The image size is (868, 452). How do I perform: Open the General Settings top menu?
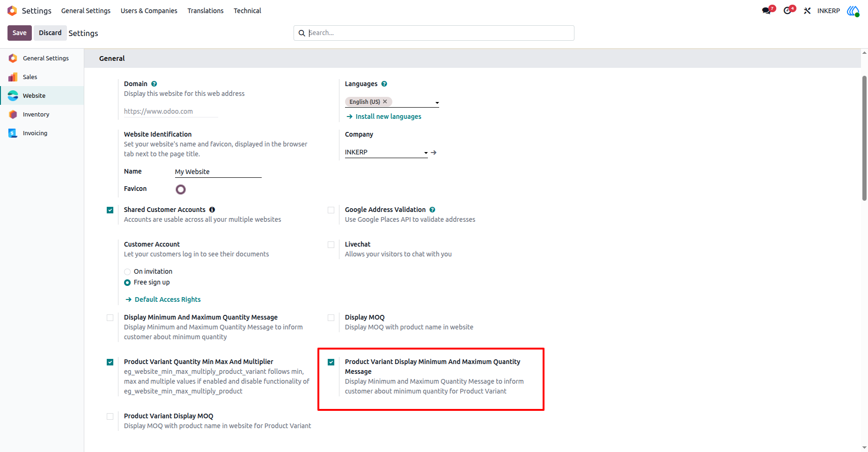tap(86, 11)
